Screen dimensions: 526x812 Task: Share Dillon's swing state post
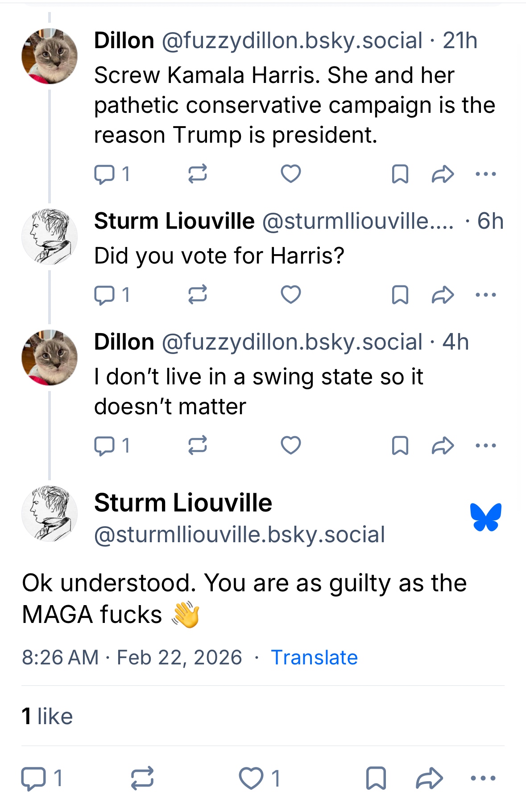tap(443, 445)
